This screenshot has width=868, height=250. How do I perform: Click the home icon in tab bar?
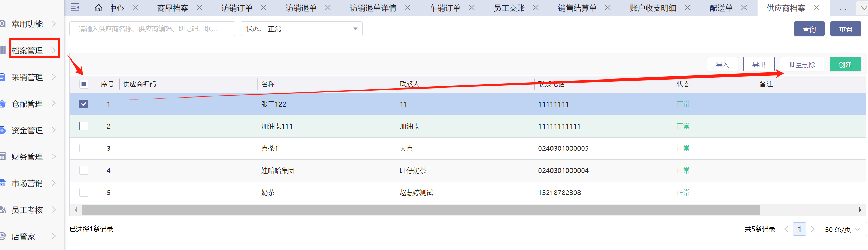[99, 8]
